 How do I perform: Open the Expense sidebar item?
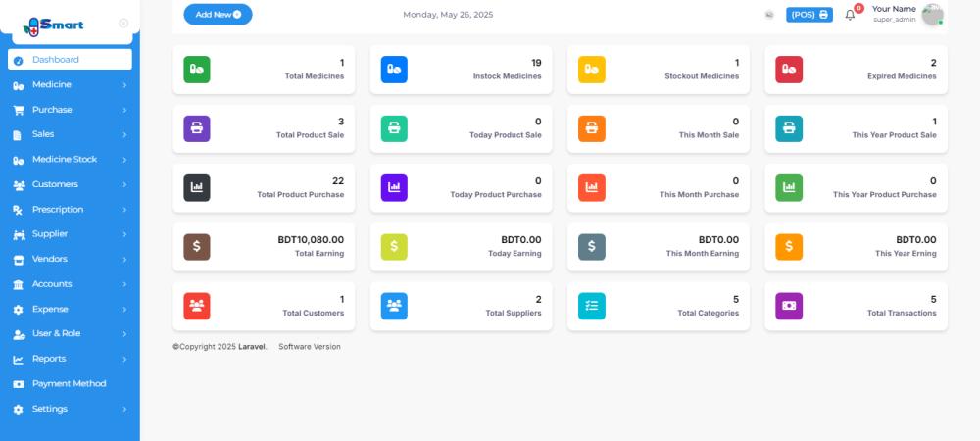coord(70,310)
